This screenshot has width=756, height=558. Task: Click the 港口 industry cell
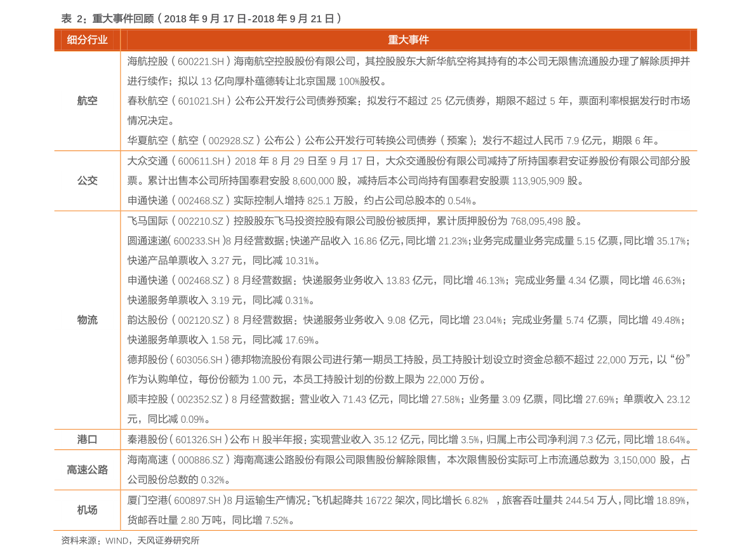tap(87, 440)
